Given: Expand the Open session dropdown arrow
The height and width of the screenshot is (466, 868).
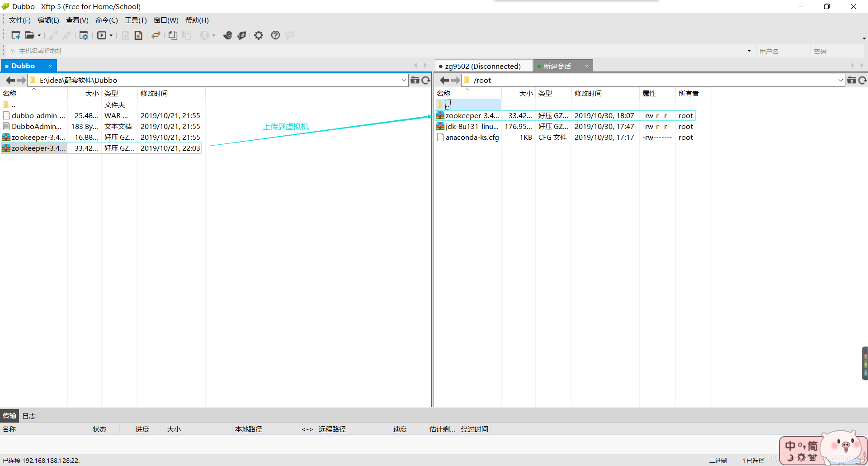Looking at the screenshot, I should pyautogui.click(x=39, y=35).
